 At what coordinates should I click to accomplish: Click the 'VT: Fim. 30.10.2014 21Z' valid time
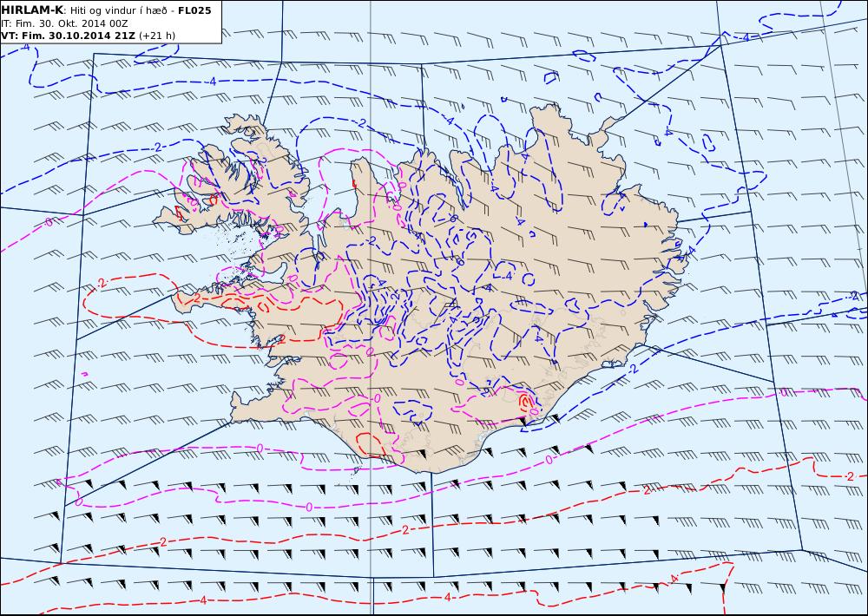[x=68, y=36]
